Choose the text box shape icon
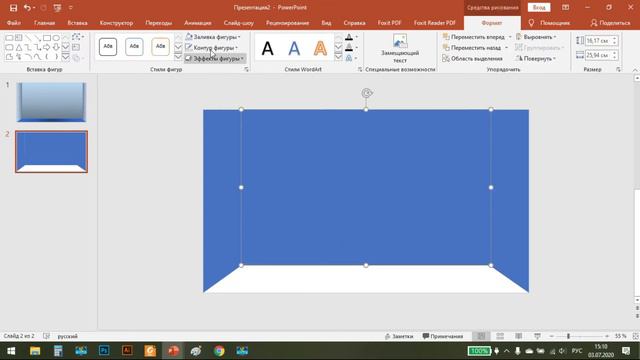 click(18, 38)
